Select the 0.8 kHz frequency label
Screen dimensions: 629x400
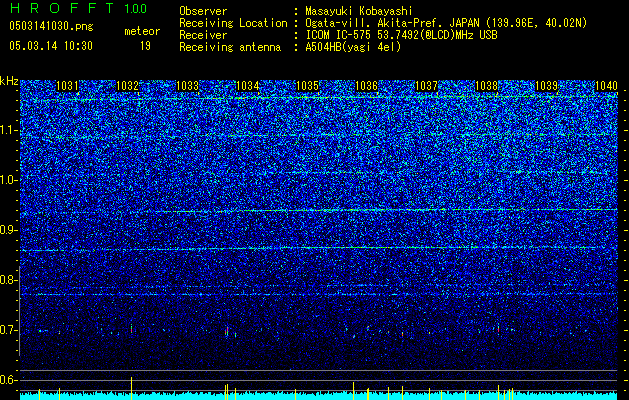[x=8, y=280]
